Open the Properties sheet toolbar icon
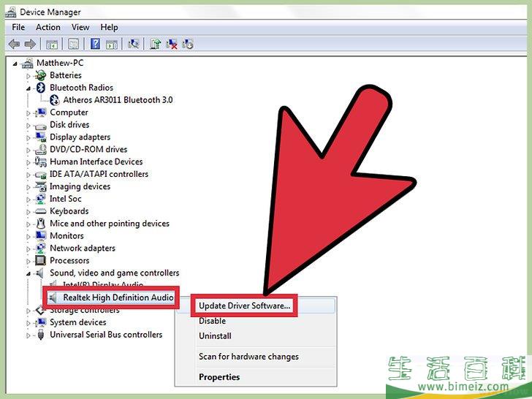This screenshot has width=532, height=399. pyautogui.click(x=74, y=44)
